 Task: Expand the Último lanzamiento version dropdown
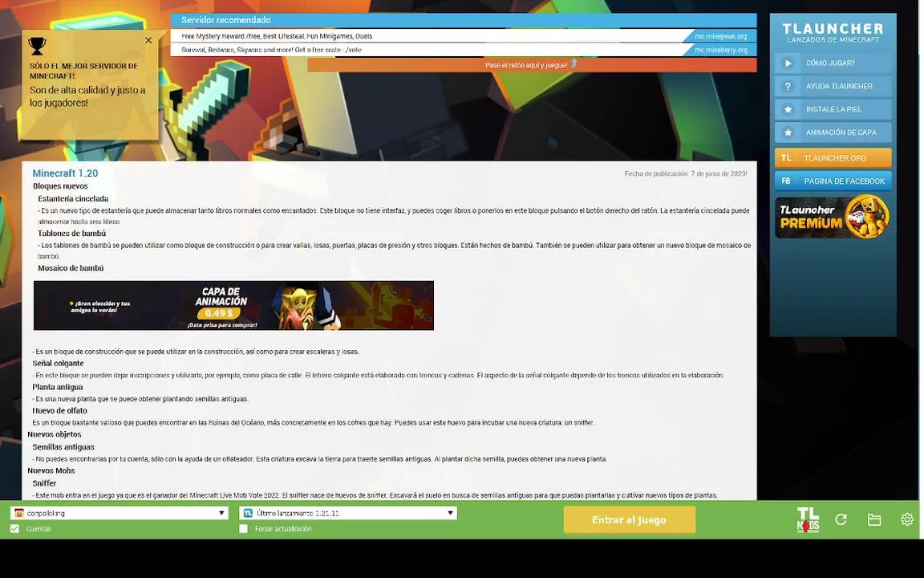pos(450,513)
